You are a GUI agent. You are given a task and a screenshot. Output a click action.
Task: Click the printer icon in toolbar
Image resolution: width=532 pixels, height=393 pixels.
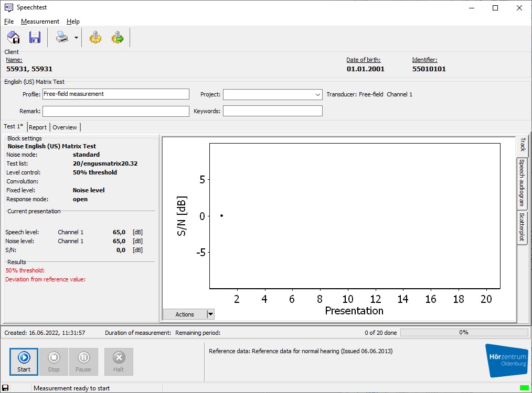(x=62, y=38)
